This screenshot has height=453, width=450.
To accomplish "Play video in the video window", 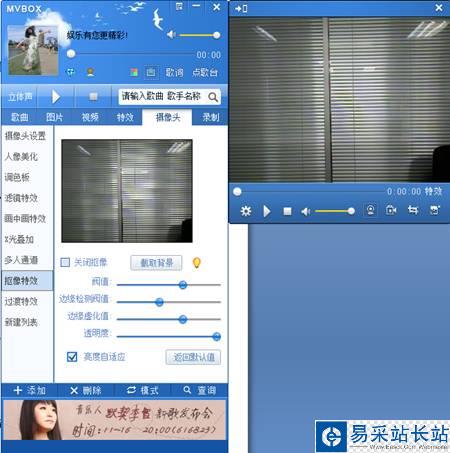I will click(x=267, y=211).
